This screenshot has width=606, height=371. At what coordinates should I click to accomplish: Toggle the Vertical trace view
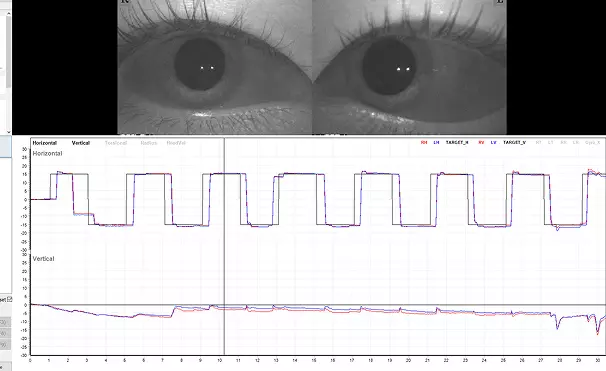click(x=81, y=143)
